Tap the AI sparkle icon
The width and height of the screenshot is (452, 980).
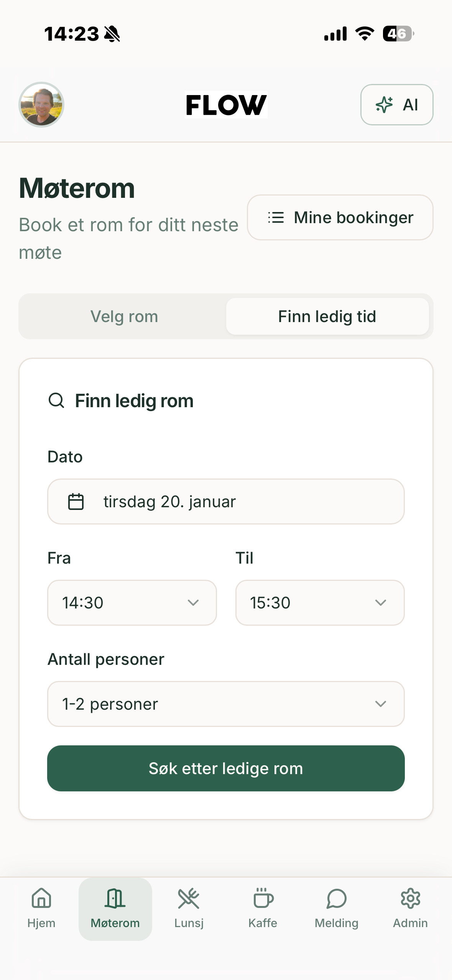(384, 105)
